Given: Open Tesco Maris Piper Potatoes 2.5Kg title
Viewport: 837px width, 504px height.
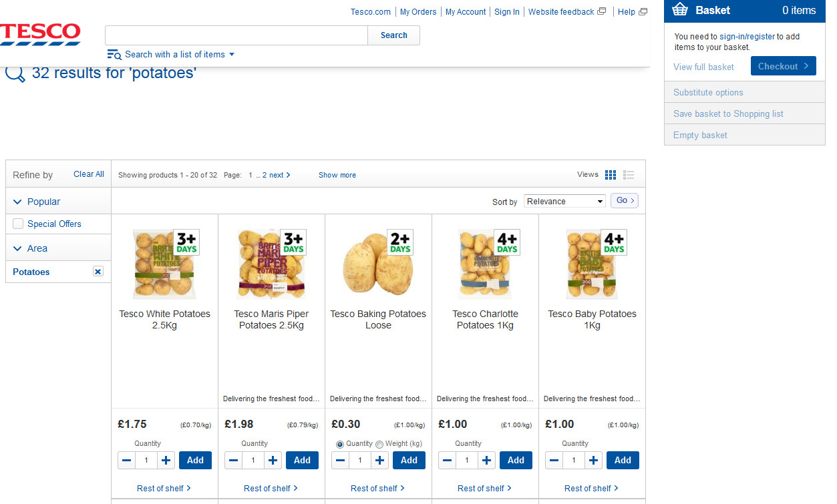Looking at the screenshot, I should (271, 319).
